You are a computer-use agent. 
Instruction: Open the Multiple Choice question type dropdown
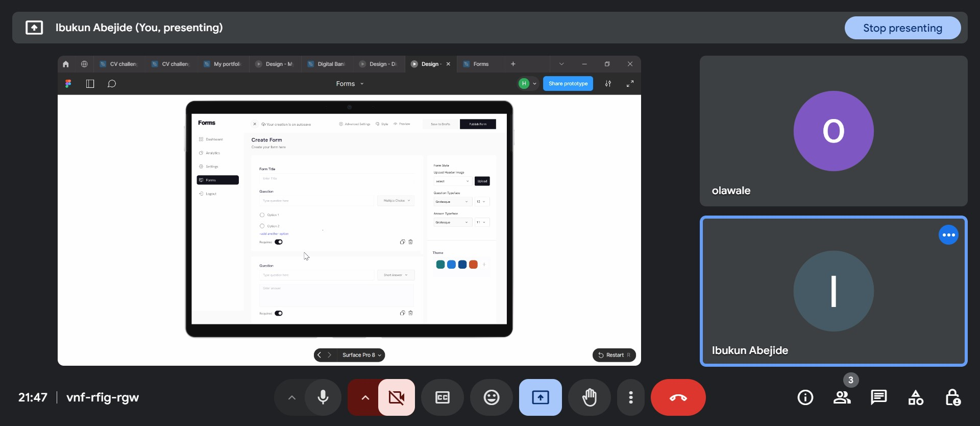[x=396, y=201]
